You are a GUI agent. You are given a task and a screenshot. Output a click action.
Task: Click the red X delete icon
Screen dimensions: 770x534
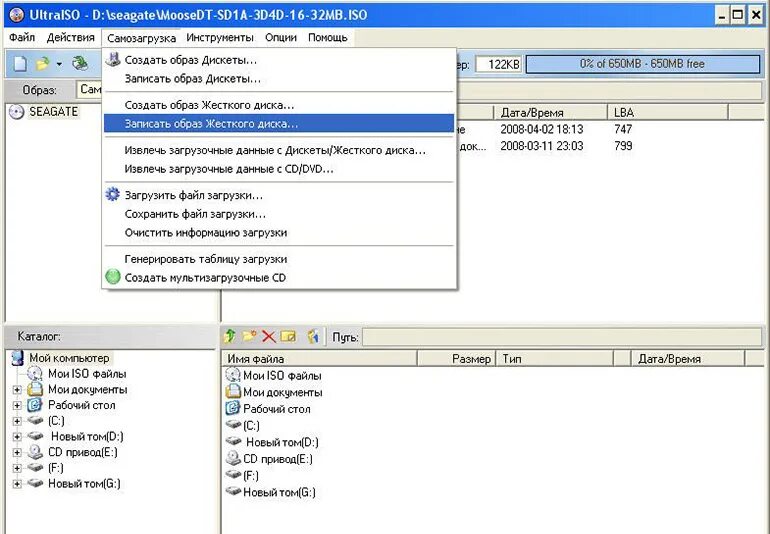(x=269, y=337)
